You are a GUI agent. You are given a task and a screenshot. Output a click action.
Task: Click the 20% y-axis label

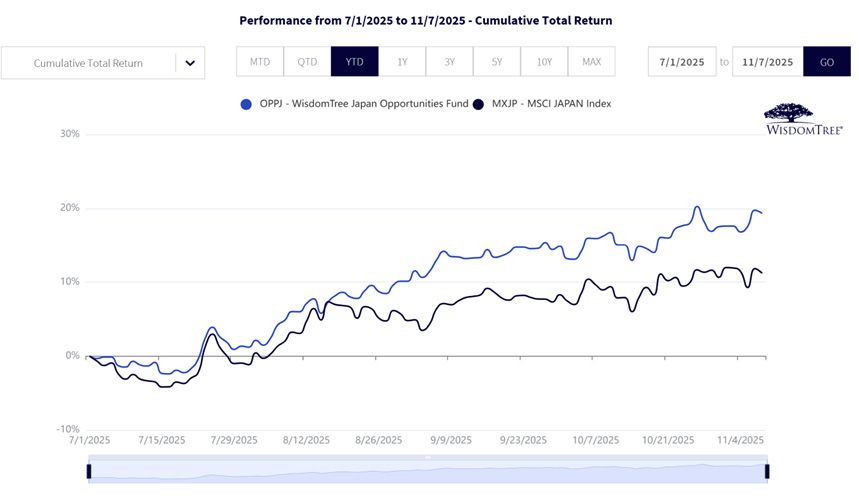coord(70,208)
